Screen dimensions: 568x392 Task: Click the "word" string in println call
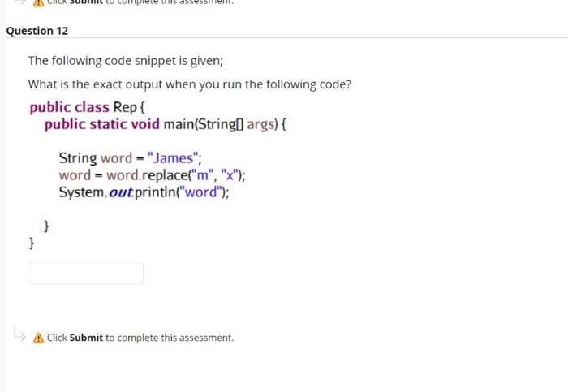[x=200, y=192]
